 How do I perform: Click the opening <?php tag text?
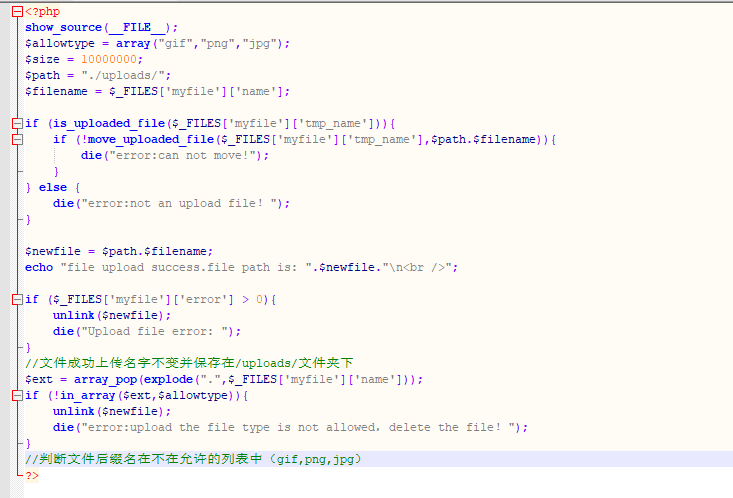43,12
